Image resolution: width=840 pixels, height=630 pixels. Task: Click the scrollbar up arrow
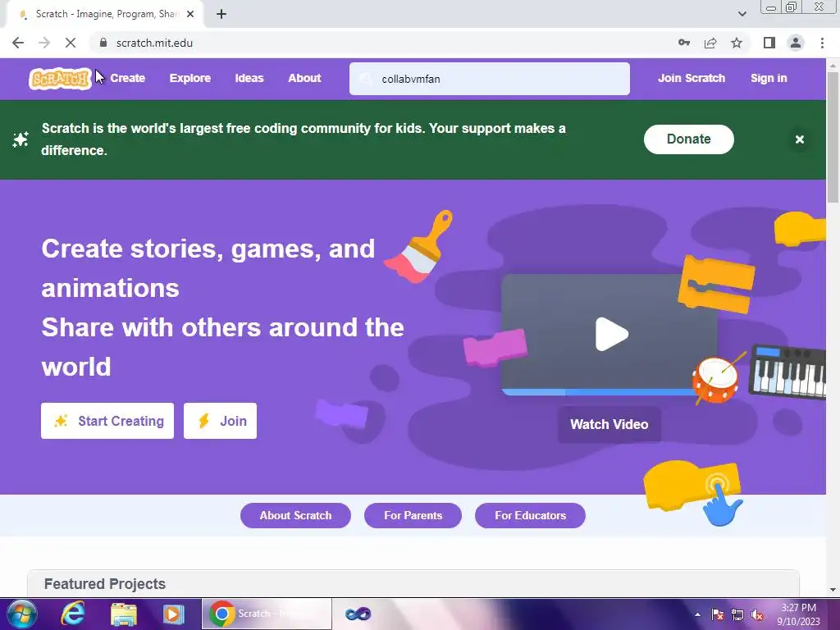[x=833, y=65]
